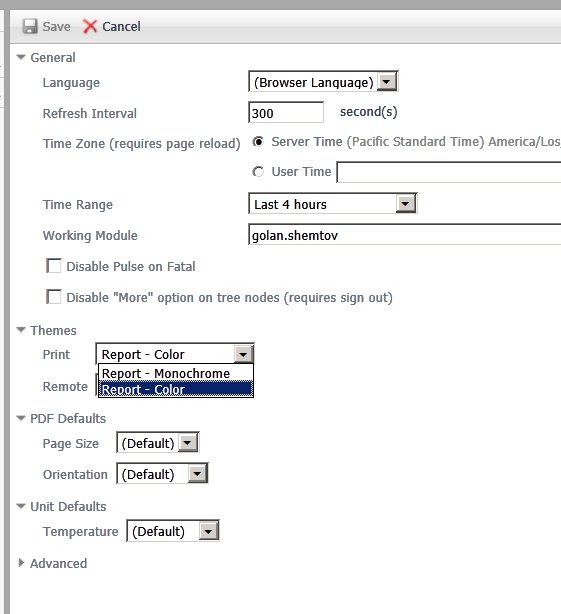Choose Report - Monochrome from the list

click(x=176, y=373)
